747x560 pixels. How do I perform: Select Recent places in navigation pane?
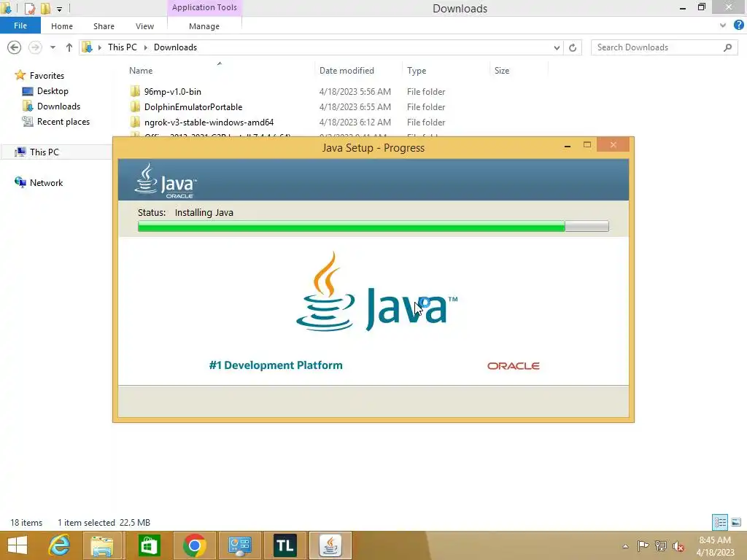[x=63, y=122]
